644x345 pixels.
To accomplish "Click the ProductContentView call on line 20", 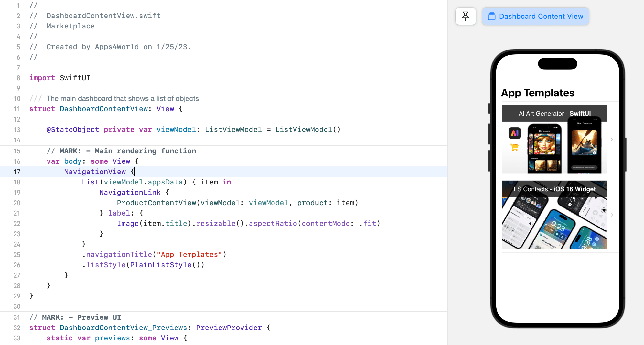I will coord(156,203).
